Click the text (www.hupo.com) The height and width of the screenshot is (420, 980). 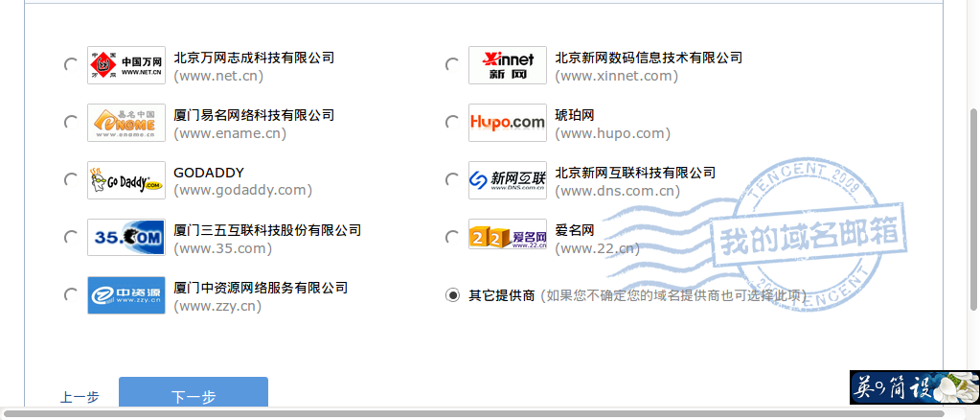(x=612, y=134)
